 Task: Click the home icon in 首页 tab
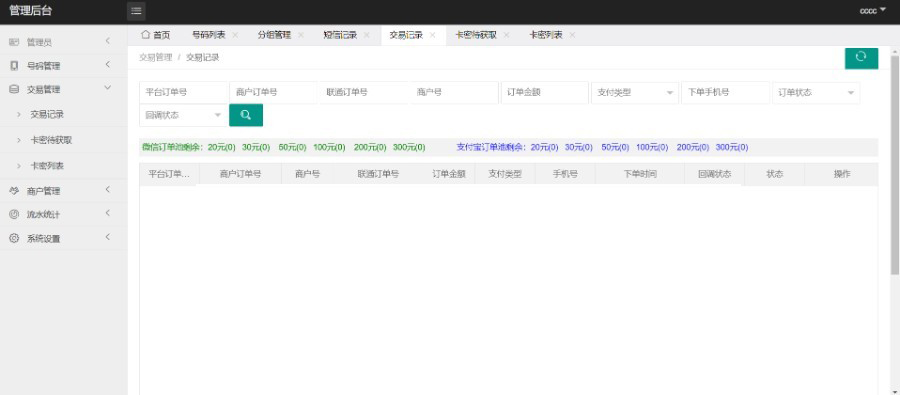pos(145,35)
